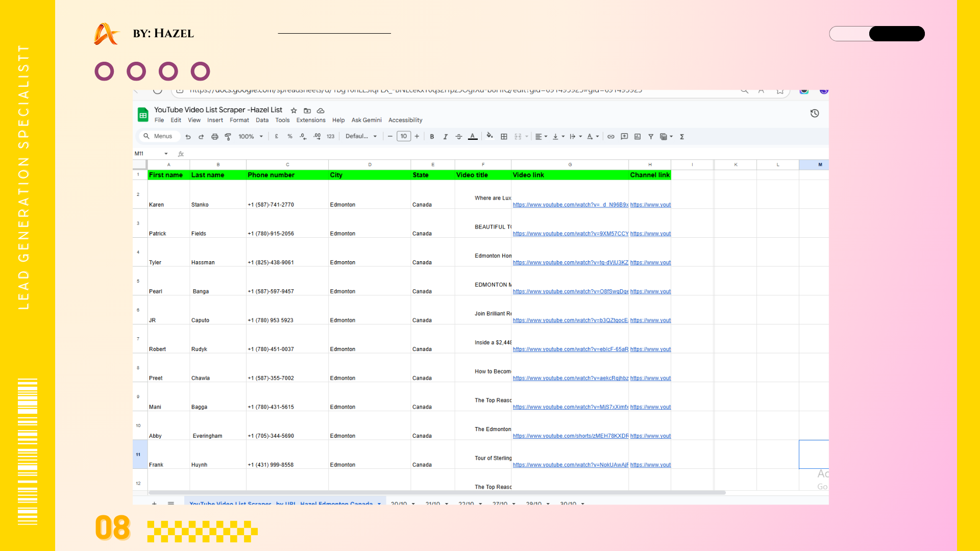Screen dimensions: 980x551
Task: Open the borders tool
Action: pos(504,137)
